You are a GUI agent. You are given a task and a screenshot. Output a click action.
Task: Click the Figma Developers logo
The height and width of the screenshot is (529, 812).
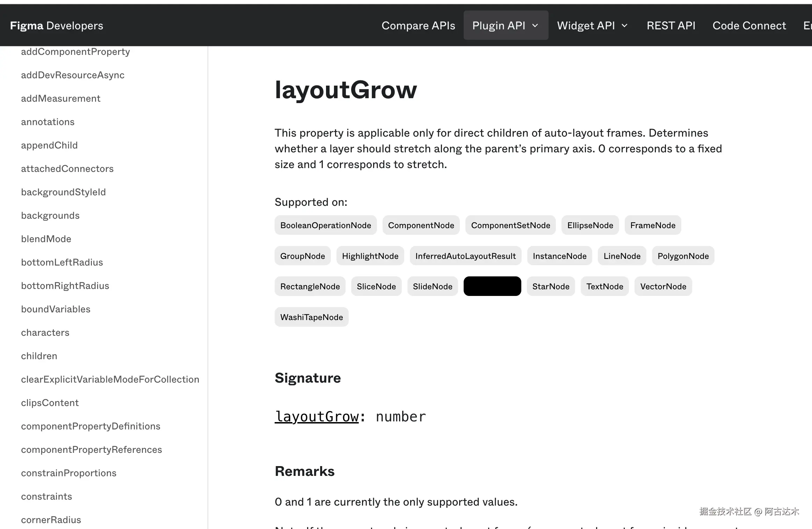pos(57,26)
